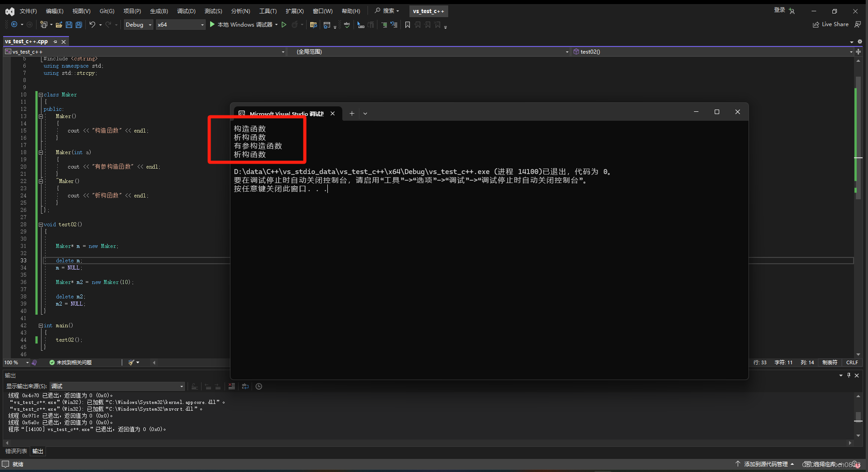Open console tab dropdown chevron
The height and width of the screenshot is (472, 868).
click(x=365, y=114)
